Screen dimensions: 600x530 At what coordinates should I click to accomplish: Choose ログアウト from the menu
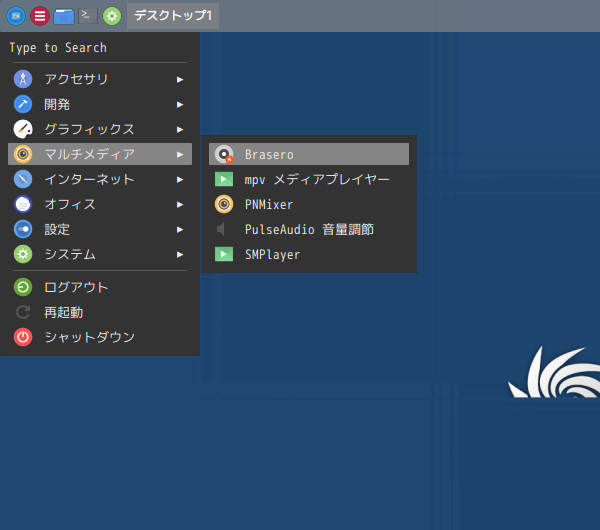pos(99,287)
